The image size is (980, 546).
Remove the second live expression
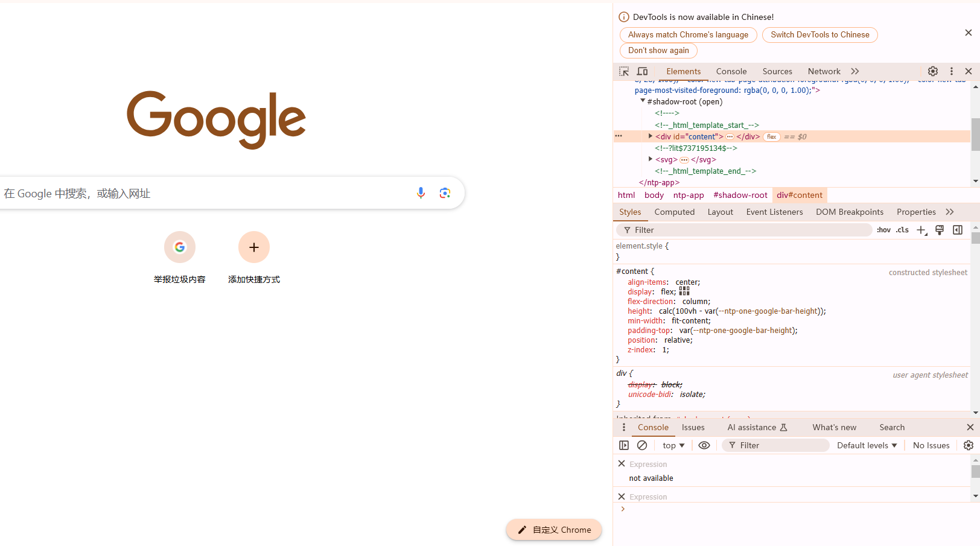coord(622,497)
